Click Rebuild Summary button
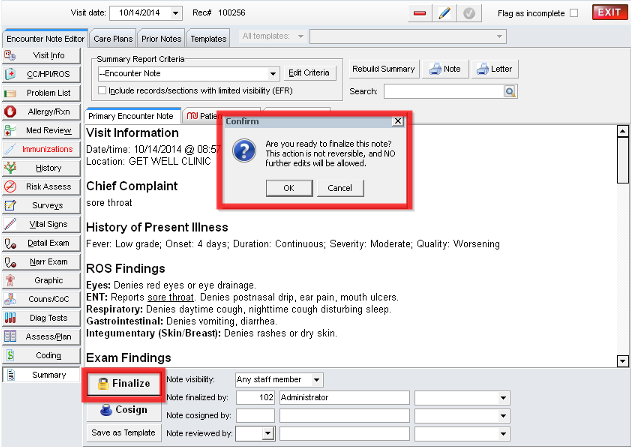This screenshot has width=631, height=447. 384,69
